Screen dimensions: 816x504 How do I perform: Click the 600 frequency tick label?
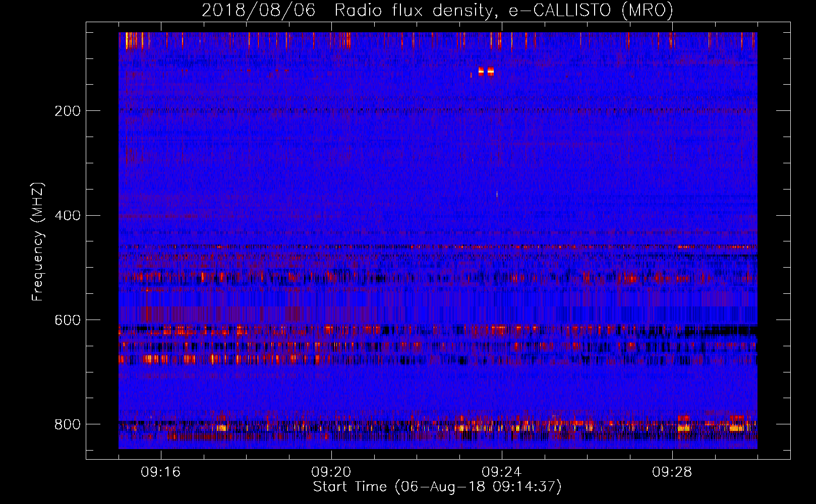click(x=68, y=321)
